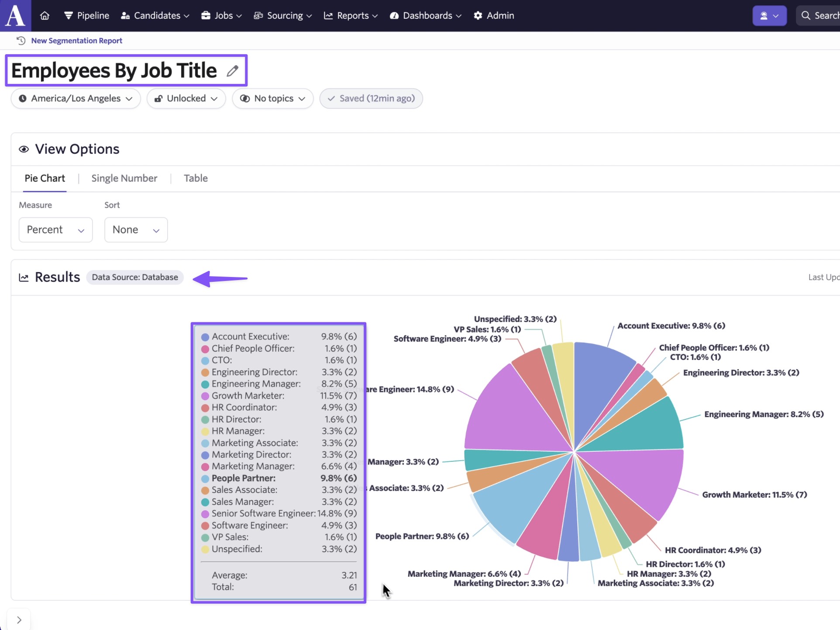The image size is (840, 630).
Task: Click the home icon in navbar
Action: point(45,16)
